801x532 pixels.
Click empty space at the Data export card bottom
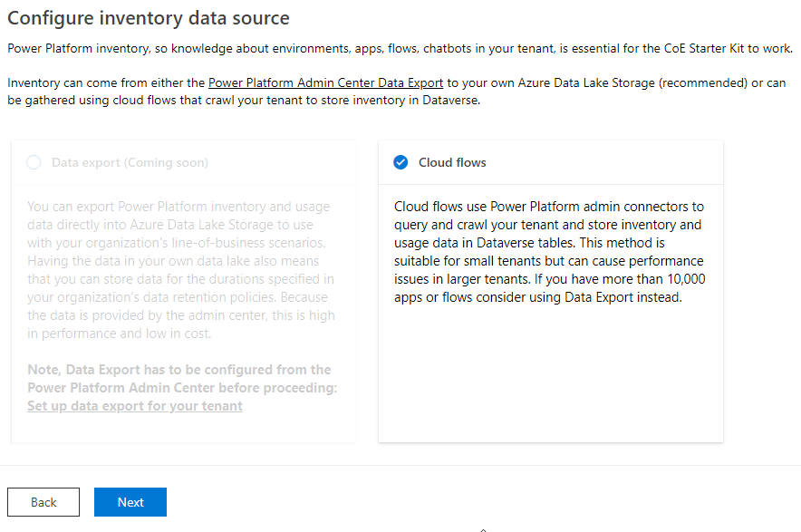pyautogui.click(x=181, y=429)
